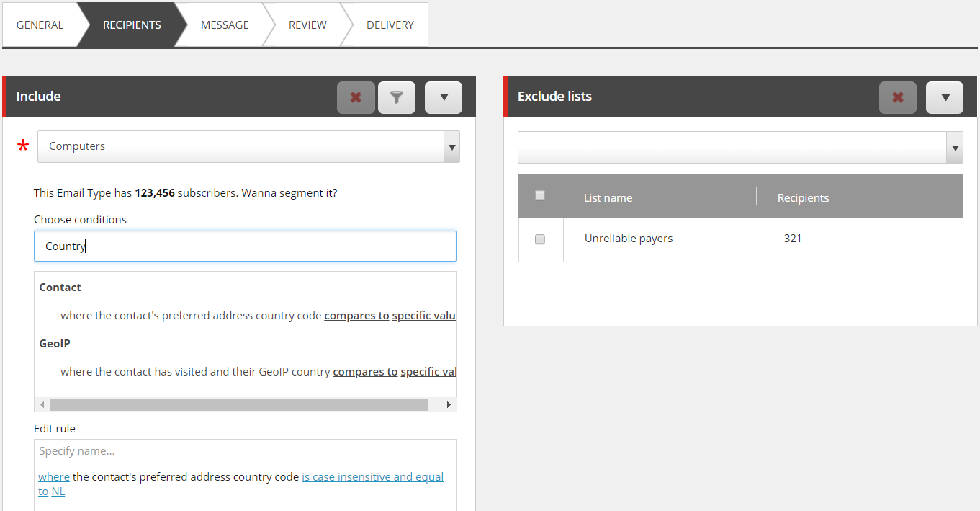The height and width of the screenshot is (511, 980).
Task: Expand the empty Exclude lists dropdown
Action: 955,148
